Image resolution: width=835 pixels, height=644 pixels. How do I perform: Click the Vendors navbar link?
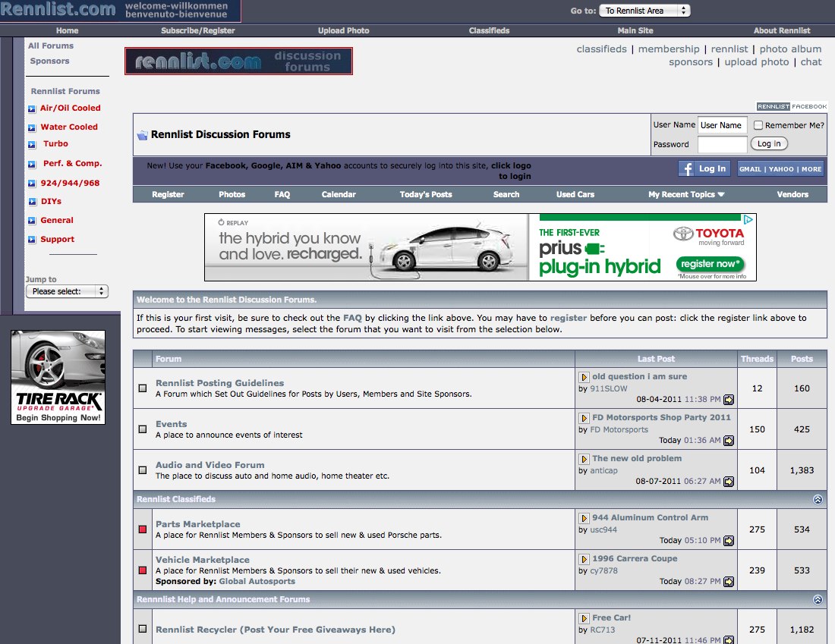point(792,194)
